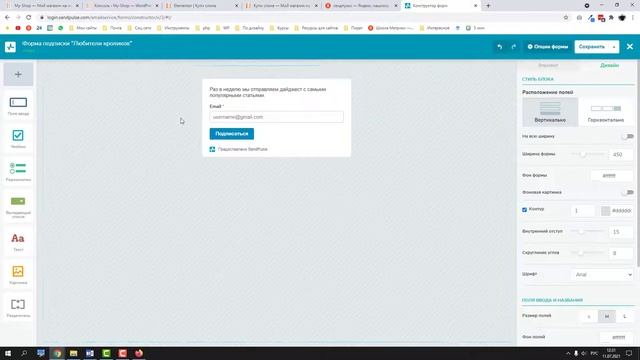Select the divider element icon
This screenshot has height=360, width=640.
pyautogui.click(x=18, y=304)
